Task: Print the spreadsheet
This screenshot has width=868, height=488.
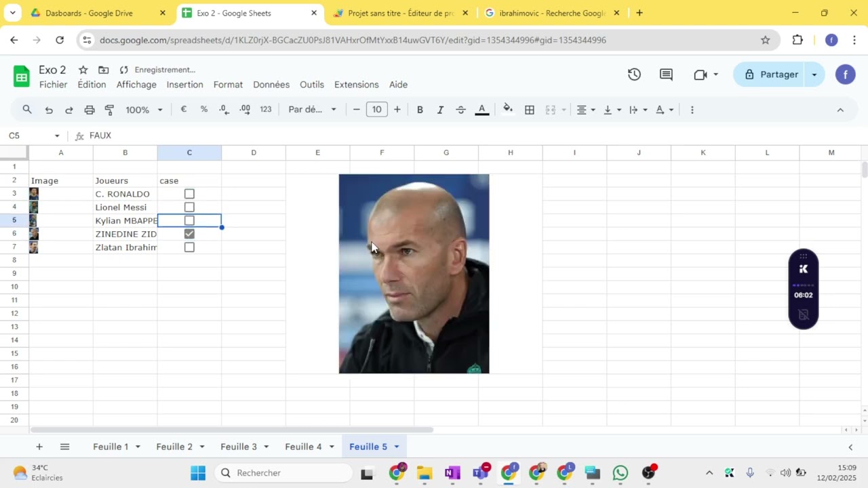Action: (x=90, y=110)
